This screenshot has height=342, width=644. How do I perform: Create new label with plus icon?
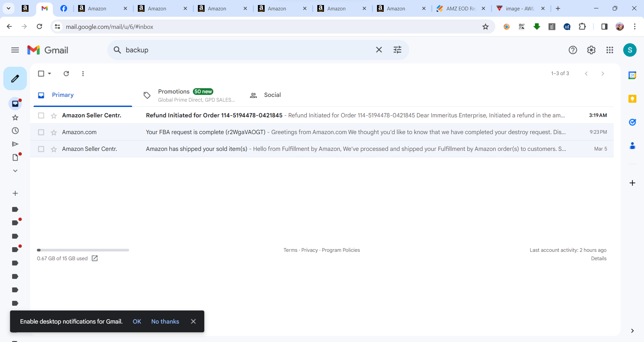(15, 193)
